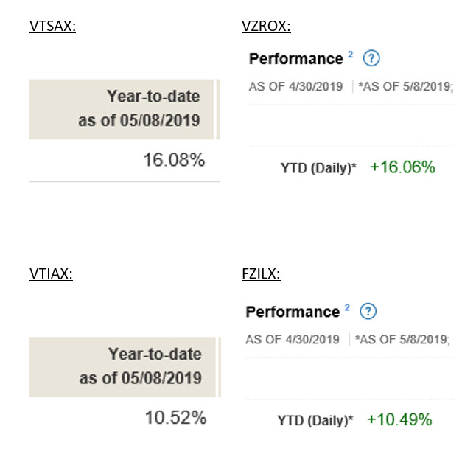Viewport: 476px width, 454px height.
Task: Click the help icon beside FZILX Performance
Action: point(368,311)
